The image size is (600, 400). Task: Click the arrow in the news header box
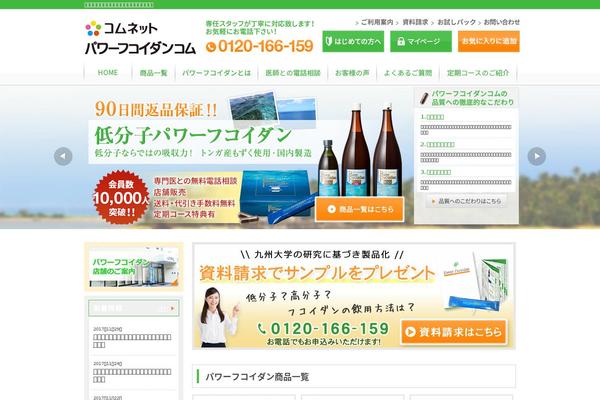(172, 308)
